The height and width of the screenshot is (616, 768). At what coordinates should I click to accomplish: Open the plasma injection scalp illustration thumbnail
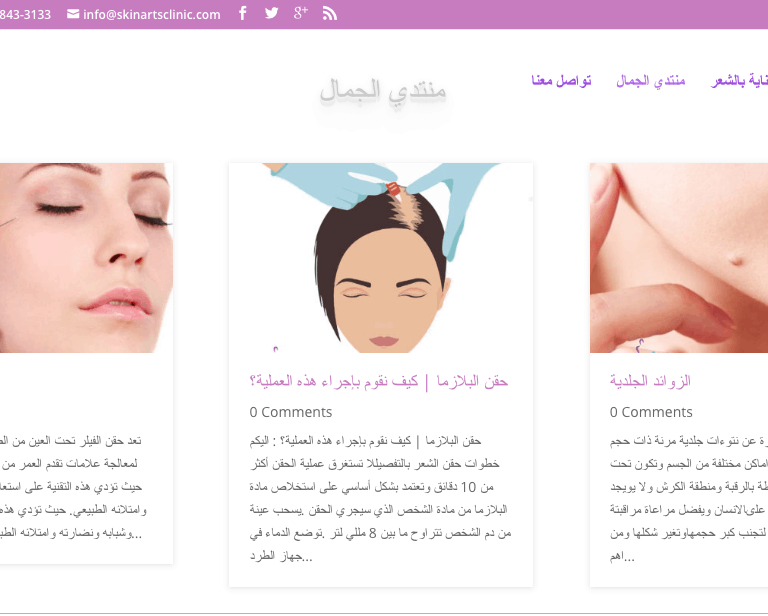click(381, 258)
